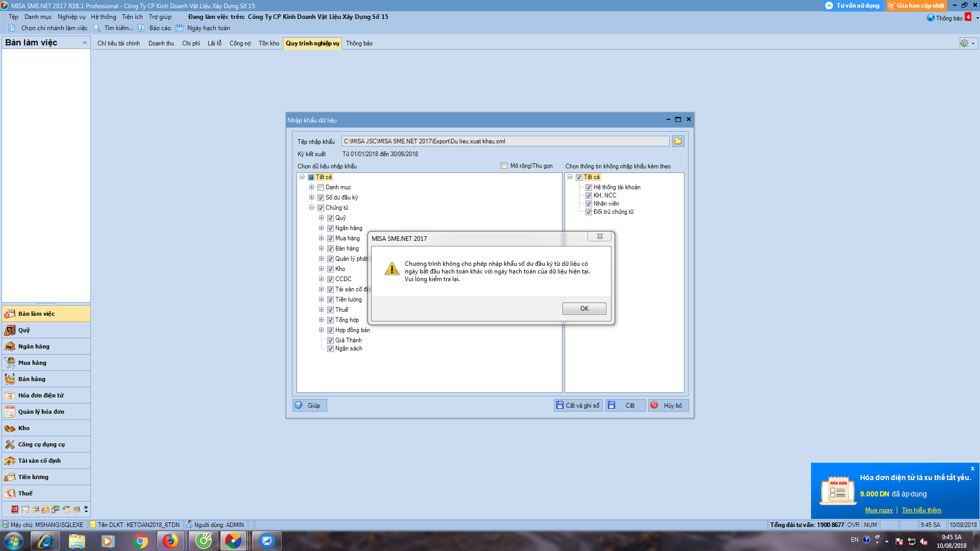
Task: Open the Tài sản cố định sidebar icon
Action: tap(10, 461)
